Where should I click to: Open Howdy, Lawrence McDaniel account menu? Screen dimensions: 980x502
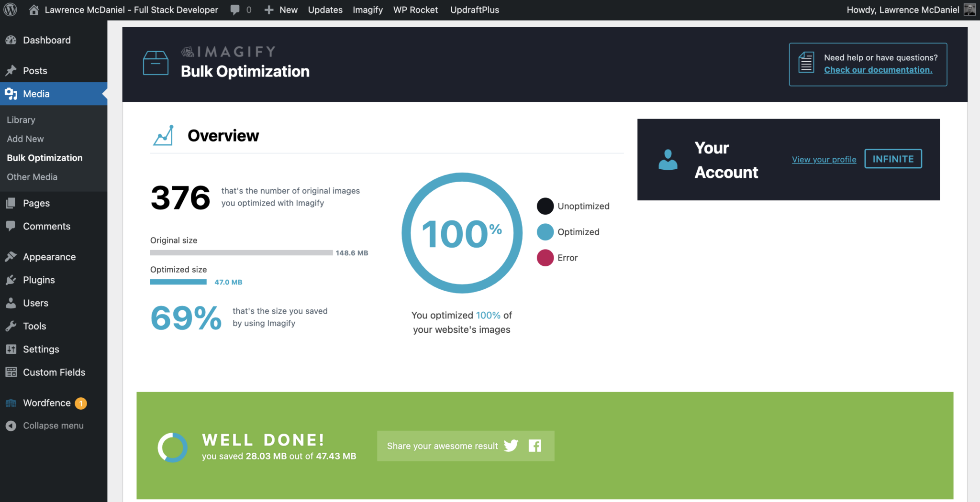click(x=902, y=10)
